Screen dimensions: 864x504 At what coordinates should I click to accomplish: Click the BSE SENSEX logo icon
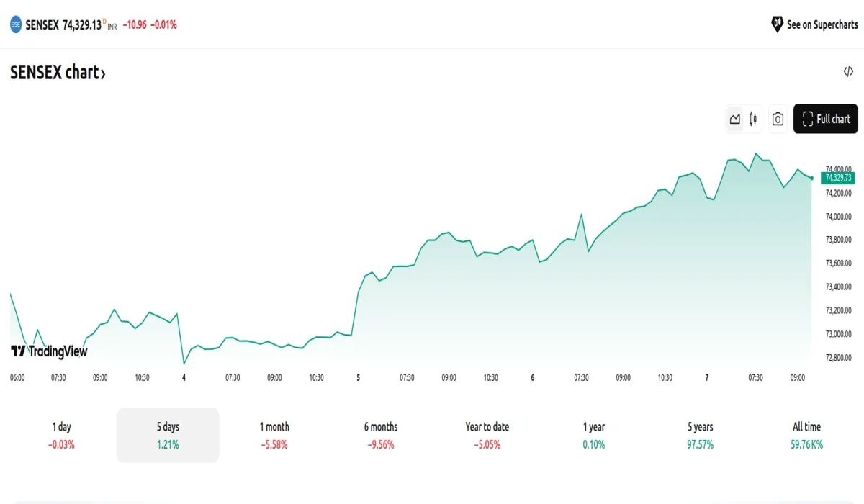click(16, 24)
